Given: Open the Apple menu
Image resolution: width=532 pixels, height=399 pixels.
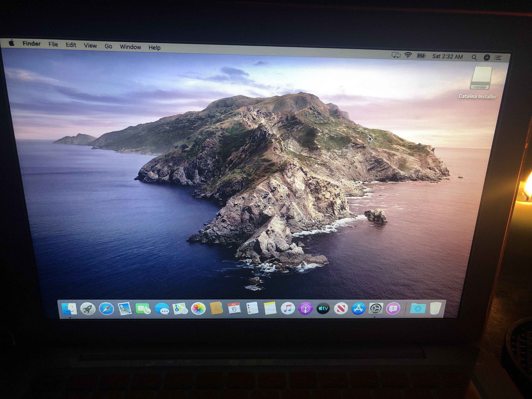Looking at the screenshot, I should click(11, 43).
